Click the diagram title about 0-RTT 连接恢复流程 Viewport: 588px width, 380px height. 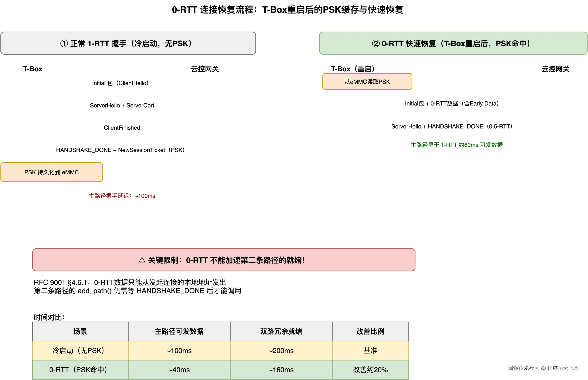click(287, 10)
